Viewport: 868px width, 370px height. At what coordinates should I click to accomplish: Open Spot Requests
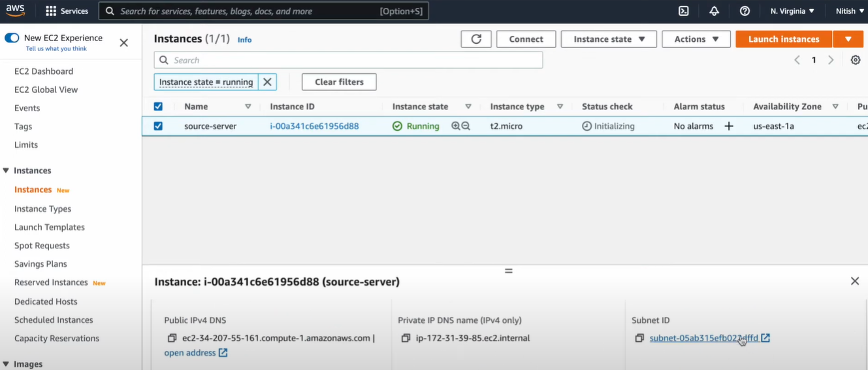[x=42, y=245]
